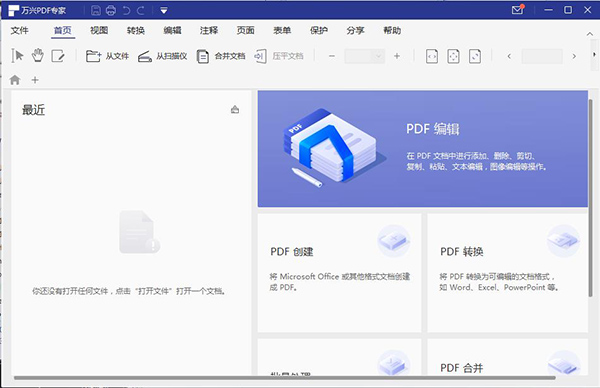Activate the Hand pan tool
Image resolution: width=600 pixels, height=388 pixels.
tap(38, 56)
